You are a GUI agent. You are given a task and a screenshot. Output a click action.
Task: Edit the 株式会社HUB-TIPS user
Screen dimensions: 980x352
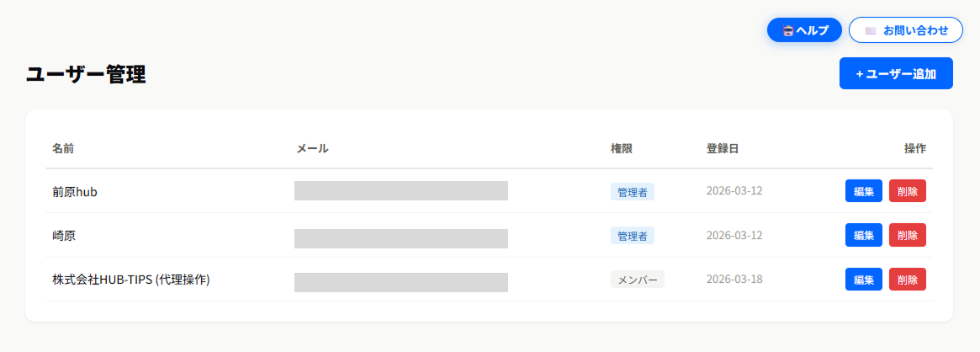pos(864,280)
